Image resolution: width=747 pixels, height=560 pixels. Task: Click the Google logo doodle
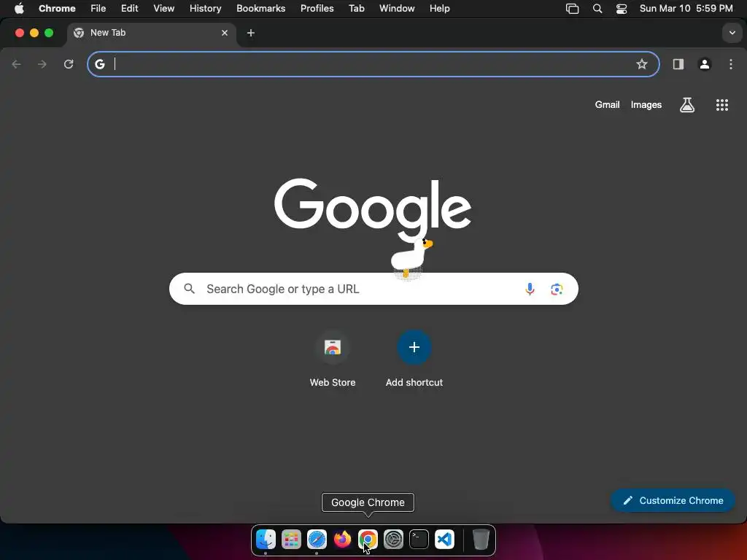[373, 209]
